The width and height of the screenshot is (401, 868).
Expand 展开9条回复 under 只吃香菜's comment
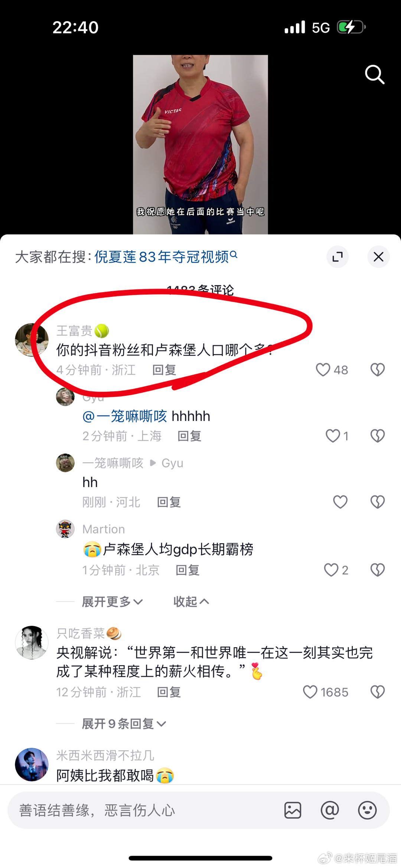coord(124,724)
